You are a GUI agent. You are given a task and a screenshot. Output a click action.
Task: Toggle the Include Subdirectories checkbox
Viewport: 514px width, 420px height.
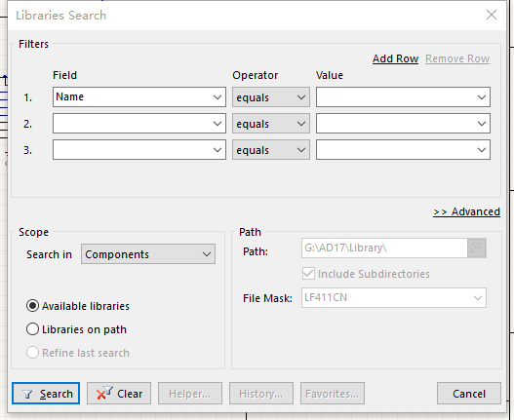click(x=308, y=274)
